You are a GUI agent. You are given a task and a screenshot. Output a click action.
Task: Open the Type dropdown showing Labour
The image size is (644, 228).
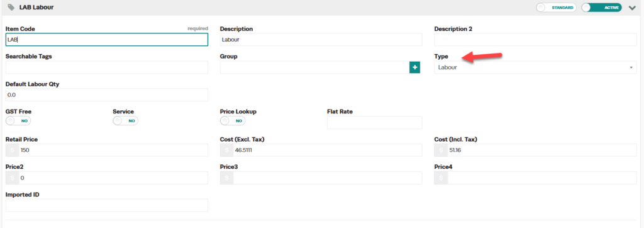click(x=536, y=67)
